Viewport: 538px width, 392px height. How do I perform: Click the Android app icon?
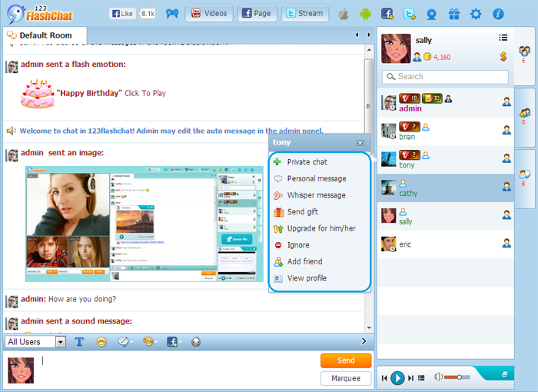click(x=365, y=14)
